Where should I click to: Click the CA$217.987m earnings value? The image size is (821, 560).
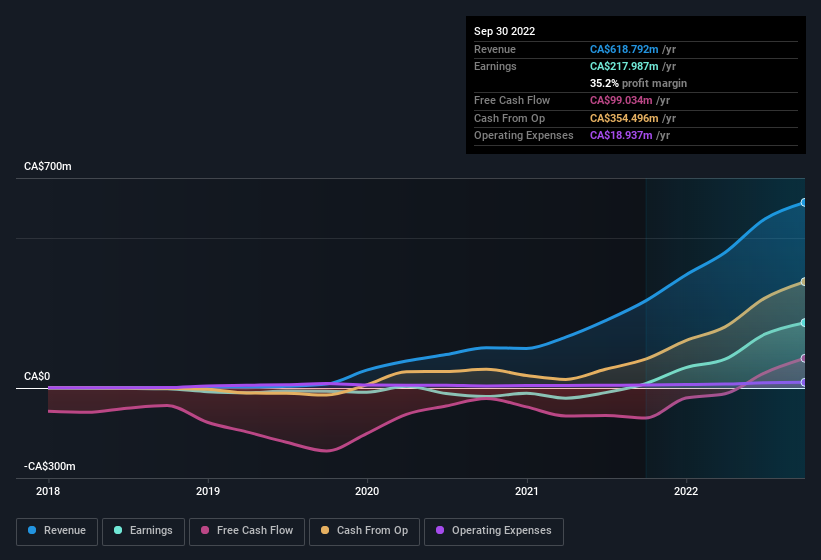[x=624, y=66]
